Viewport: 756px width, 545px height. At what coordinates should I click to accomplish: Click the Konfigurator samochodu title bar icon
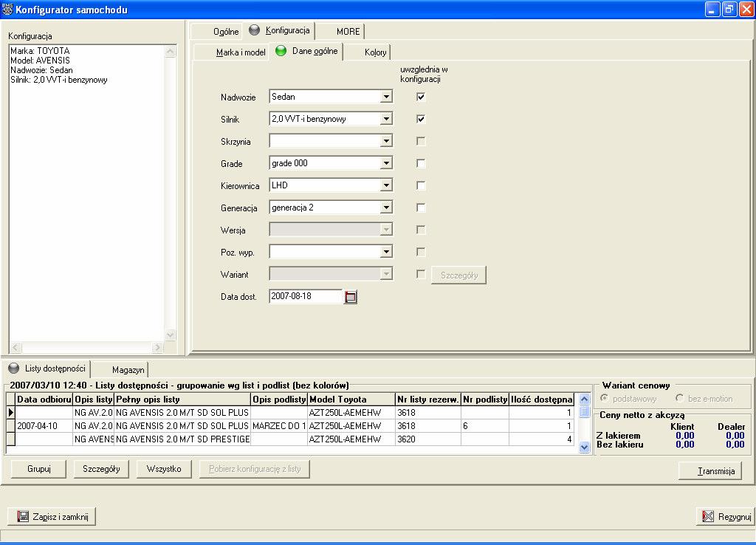click(x=7, y=9)
